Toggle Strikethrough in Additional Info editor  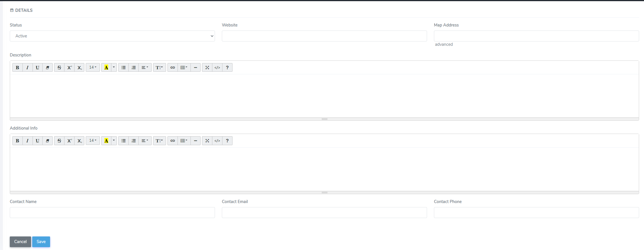click(59, 141)
